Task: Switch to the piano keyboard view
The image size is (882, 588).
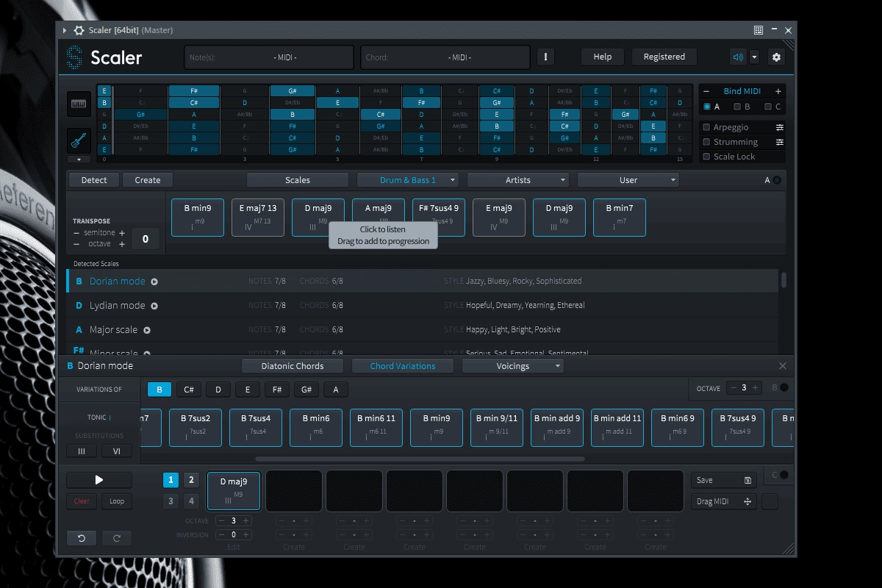Action: click(x=79, y=104)
